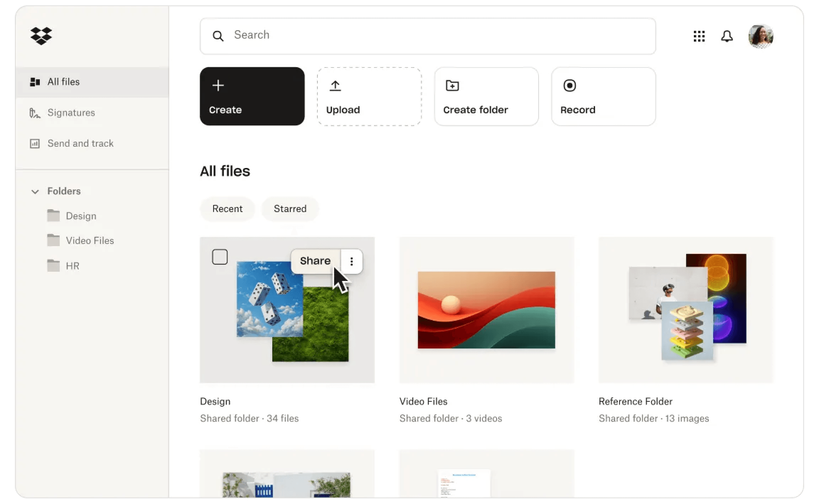Toggle the Starred filter
This screenshot has width=819, height=504.
pyautogui.click(x=290, y=208)
